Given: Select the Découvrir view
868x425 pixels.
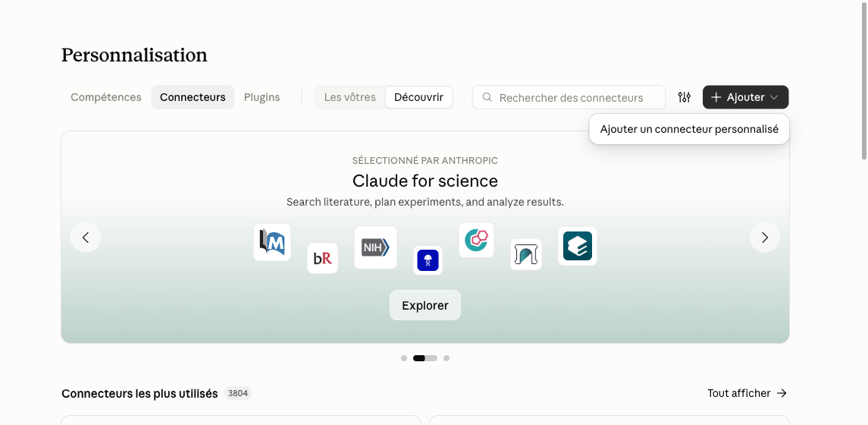Looking at the screenshot, I should (418, 97).
